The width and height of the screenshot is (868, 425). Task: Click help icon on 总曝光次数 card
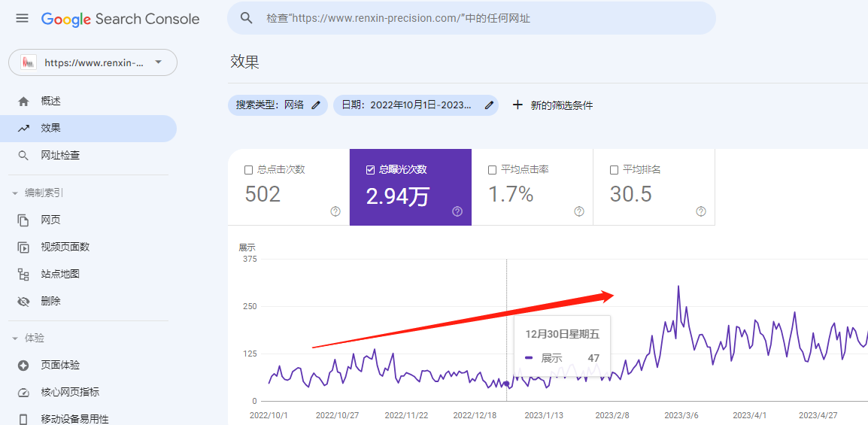coord(457,211)
